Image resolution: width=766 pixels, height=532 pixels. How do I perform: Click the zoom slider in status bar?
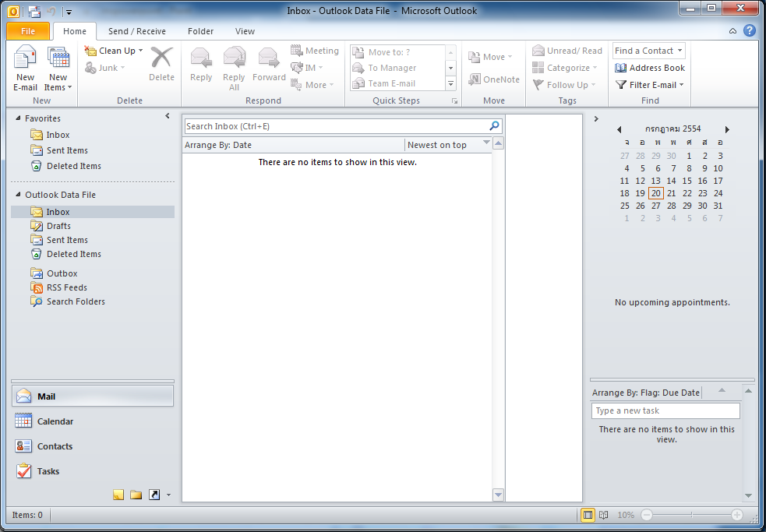click(x=691, y=515)
